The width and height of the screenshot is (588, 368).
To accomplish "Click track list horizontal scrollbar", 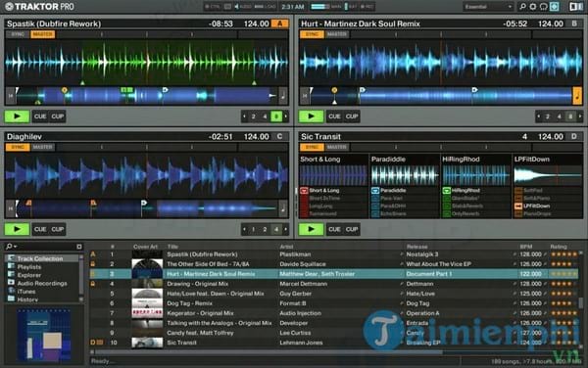I will (269, 352).
